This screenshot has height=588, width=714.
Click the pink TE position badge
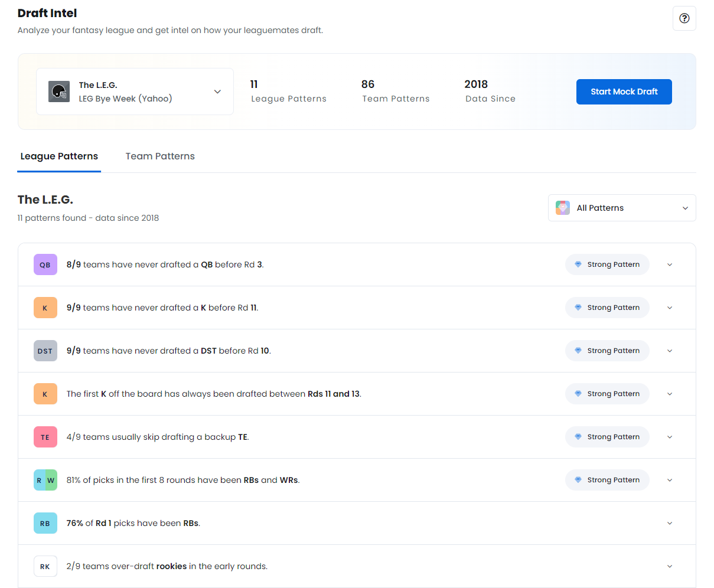pos(45,437)
